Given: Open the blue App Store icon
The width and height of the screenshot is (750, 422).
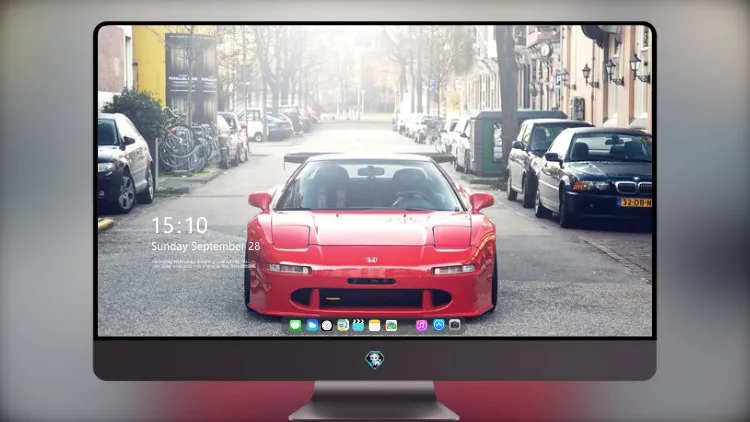Looking at the screenshot, I should 439,325.
